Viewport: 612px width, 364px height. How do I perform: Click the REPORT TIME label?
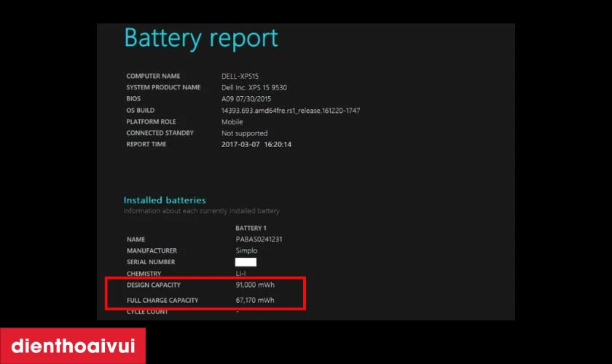146,144
